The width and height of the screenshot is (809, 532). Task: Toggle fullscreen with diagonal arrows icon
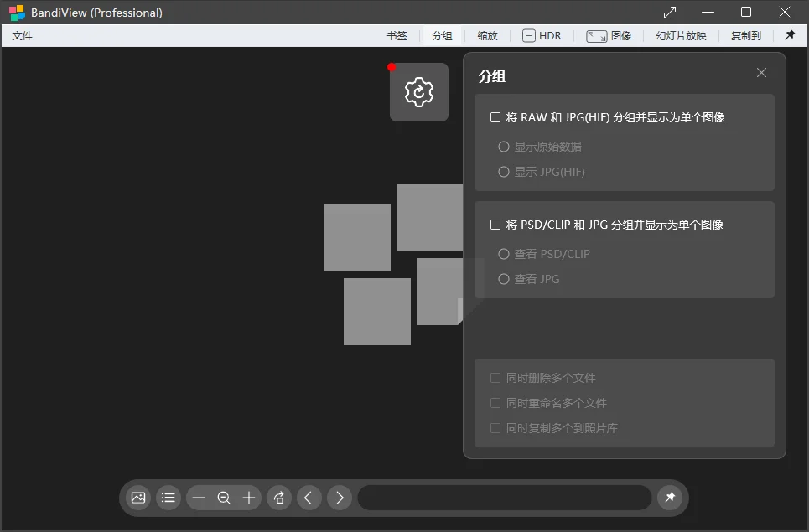click(670, 13)
